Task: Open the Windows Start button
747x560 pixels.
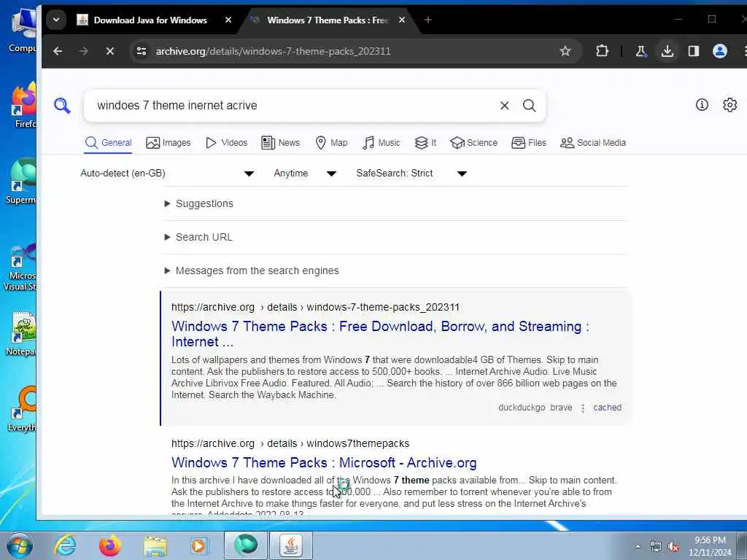Action: [x=19, y=545]
